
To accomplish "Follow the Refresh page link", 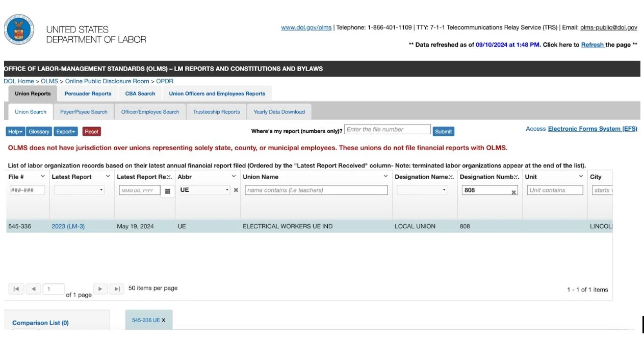I will point(593,45).
